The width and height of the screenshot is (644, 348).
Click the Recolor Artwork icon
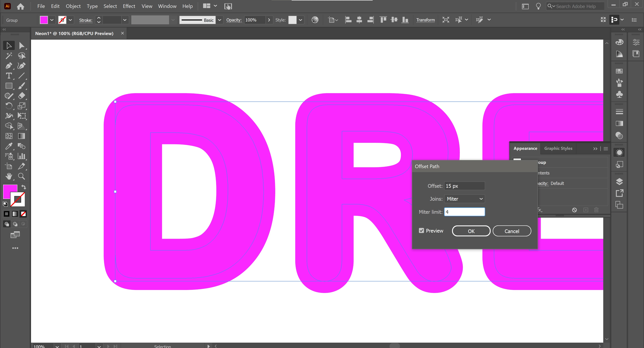[x=315, y=20]
